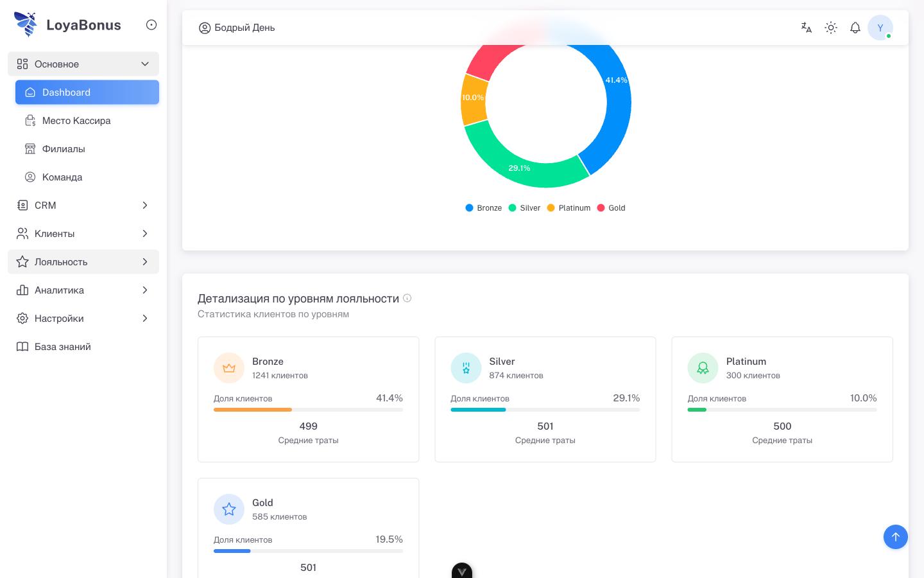This screenshot has height=578, width=924.
Task: Select the Лояльность star icon
Action: tap(22, 261)
